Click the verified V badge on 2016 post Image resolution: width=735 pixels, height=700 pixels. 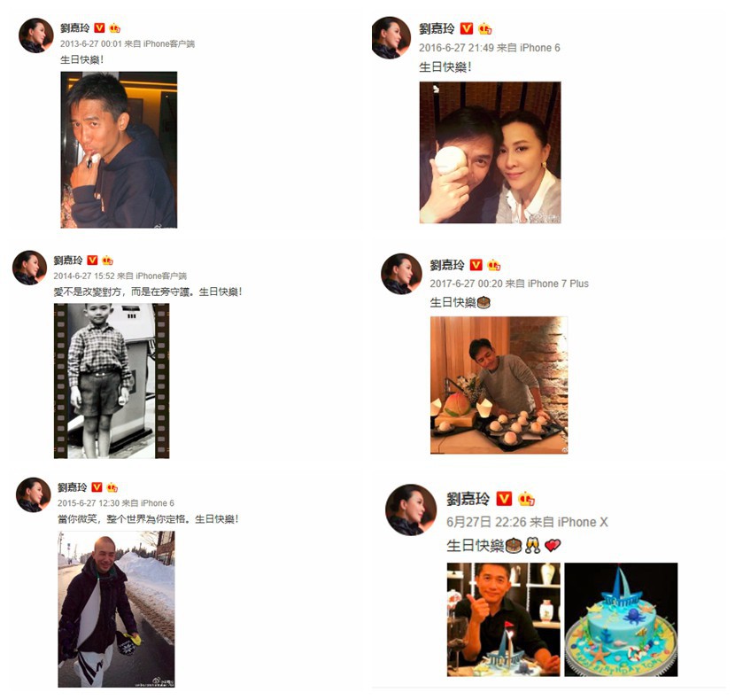[x=467, y=28]
